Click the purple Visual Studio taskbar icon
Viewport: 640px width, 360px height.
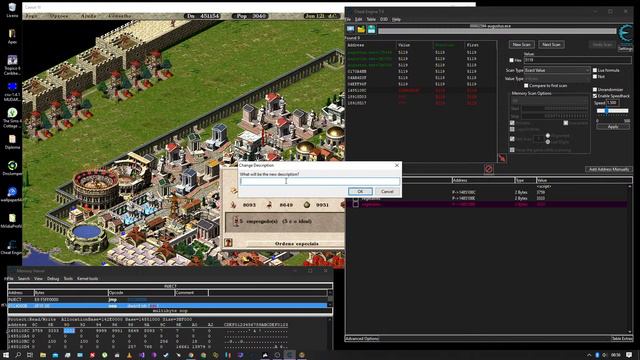click(142, 355)
